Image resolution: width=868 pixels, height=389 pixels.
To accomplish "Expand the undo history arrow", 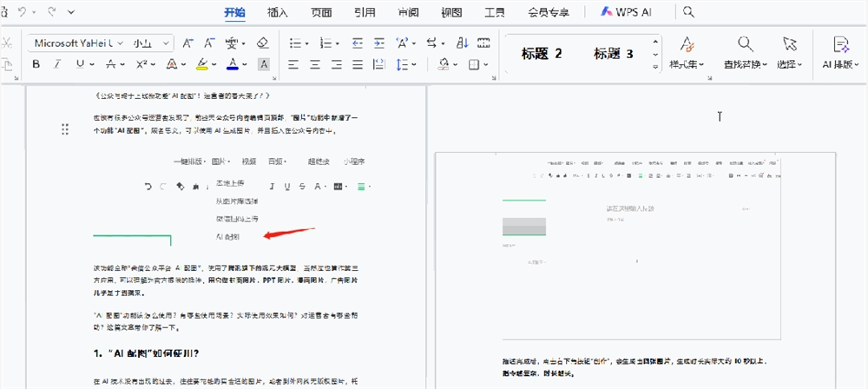I will click(33, 11).
